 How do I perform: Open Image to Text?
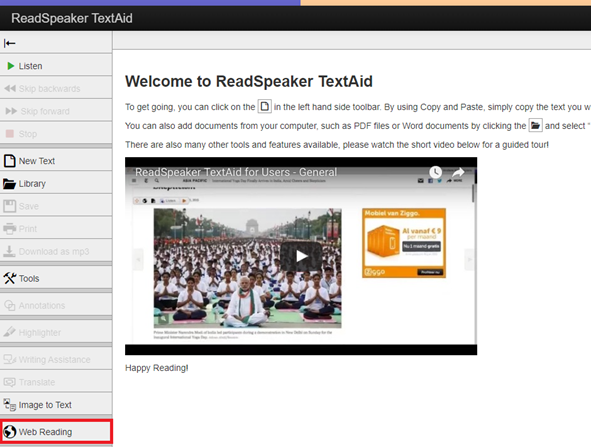click(x=56, y=405)
